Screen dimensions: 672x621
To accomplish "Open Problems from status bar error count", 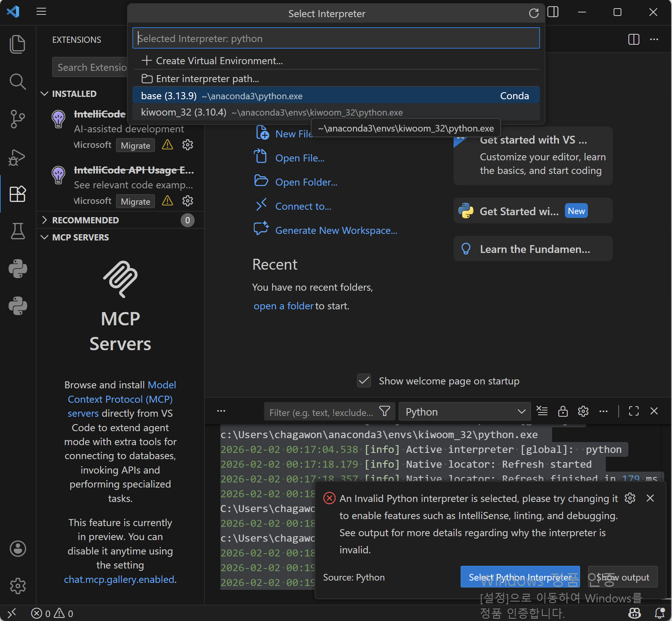I will (52, 614).
